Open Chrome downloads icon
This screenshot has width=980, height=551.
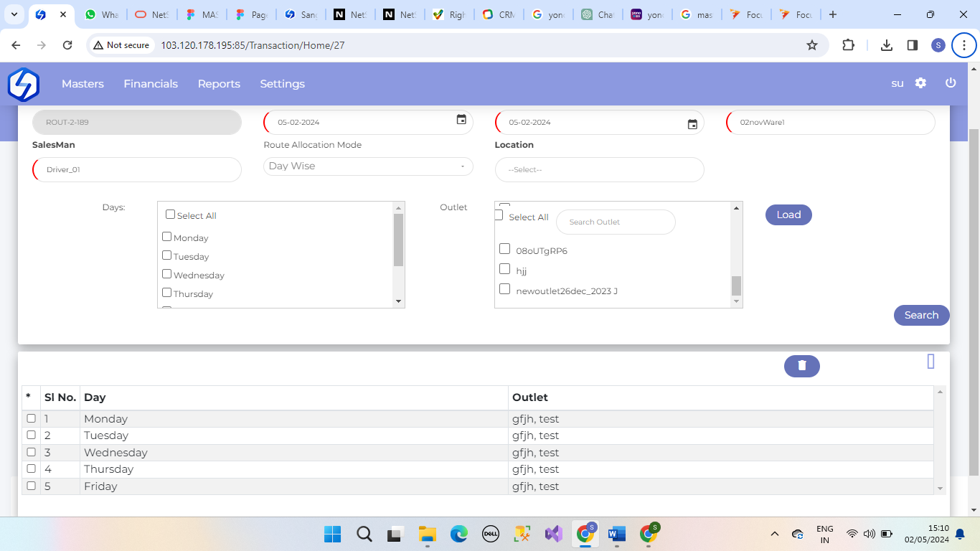(x=887, y=45)
